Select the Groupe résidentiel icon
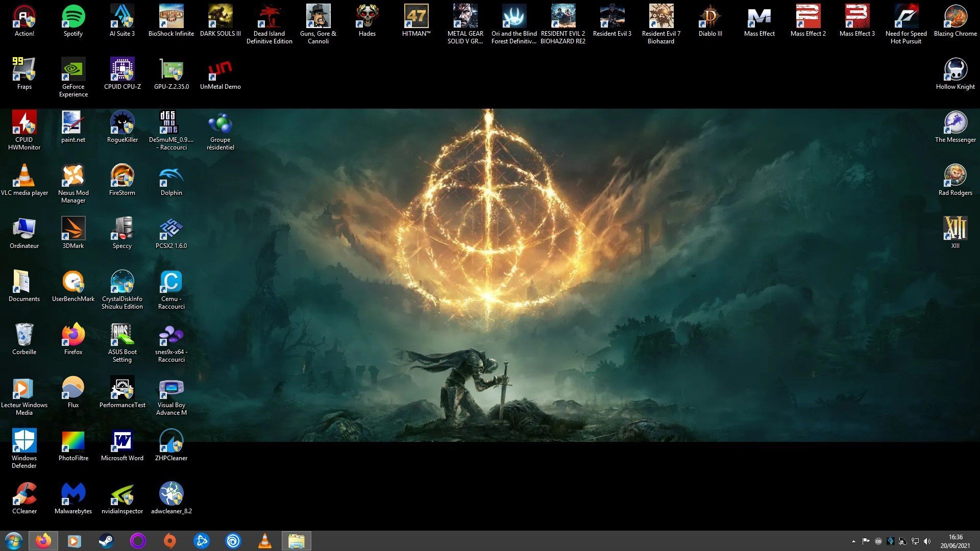980x551 pixels. pyautogui.click(x=220, y=130)
